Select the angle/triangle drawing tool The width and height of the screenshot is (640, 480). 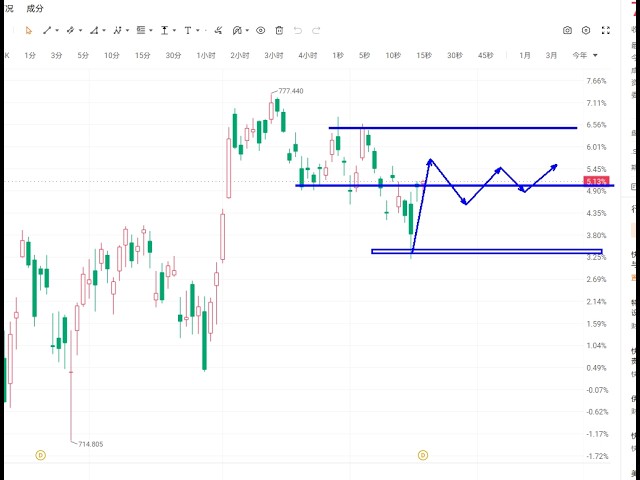(94, 31)
